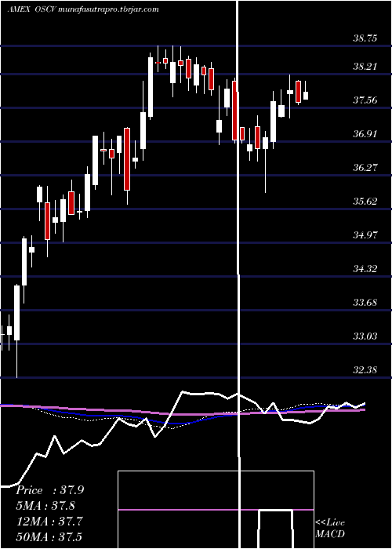Select the 37.56 price axis label
Viewport: 392px width, 549px height.
pos(365,100)
